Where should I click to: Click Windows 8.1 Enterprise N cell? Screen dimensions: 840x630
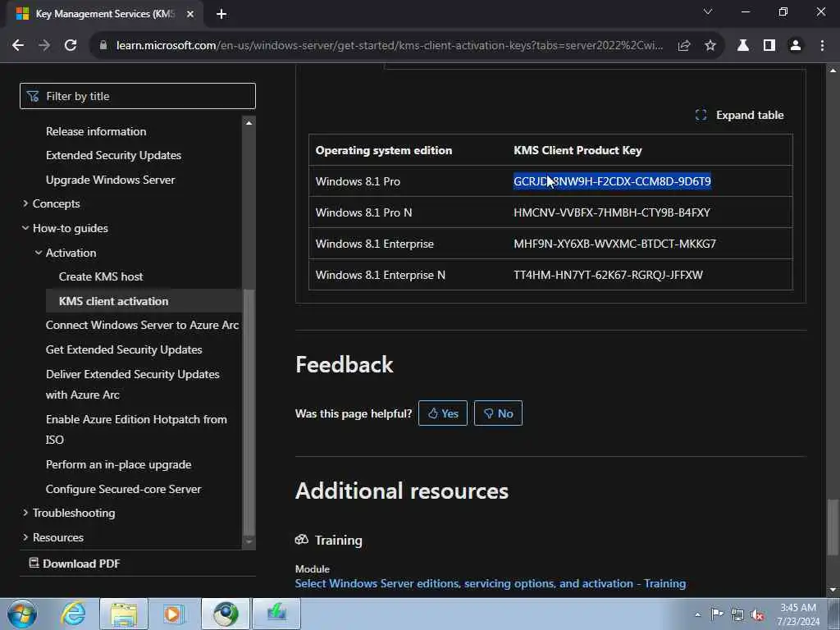tap(381, 275)
